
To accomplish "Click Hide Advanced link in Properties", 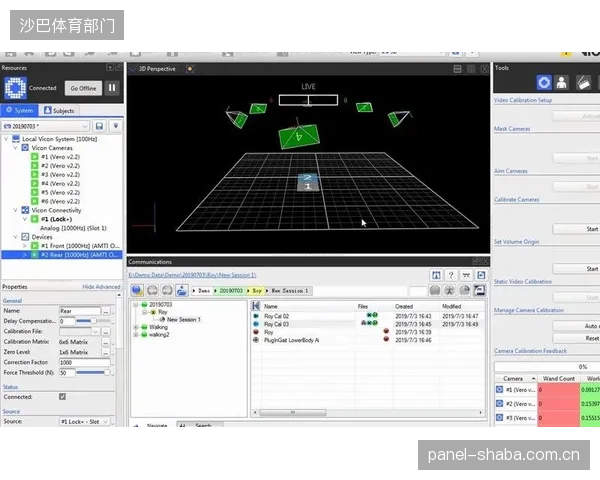I will [101, 287].
